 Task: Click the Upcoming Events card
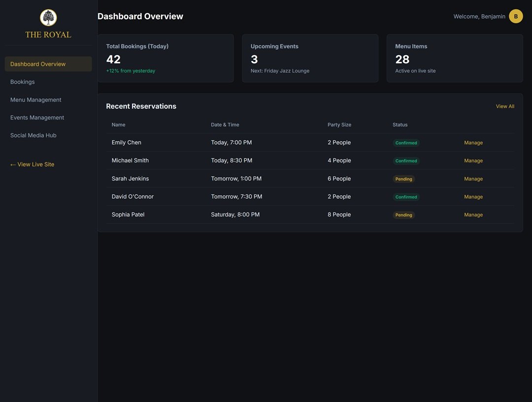coord(310,58)
